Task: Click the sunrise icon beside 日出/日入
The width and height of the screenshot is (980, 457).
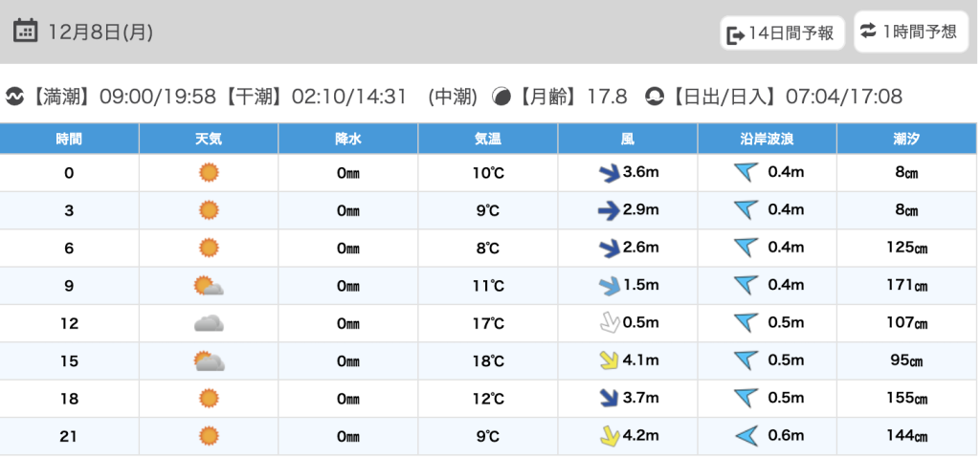Action: pyautogui.click(x=655, y=97)
